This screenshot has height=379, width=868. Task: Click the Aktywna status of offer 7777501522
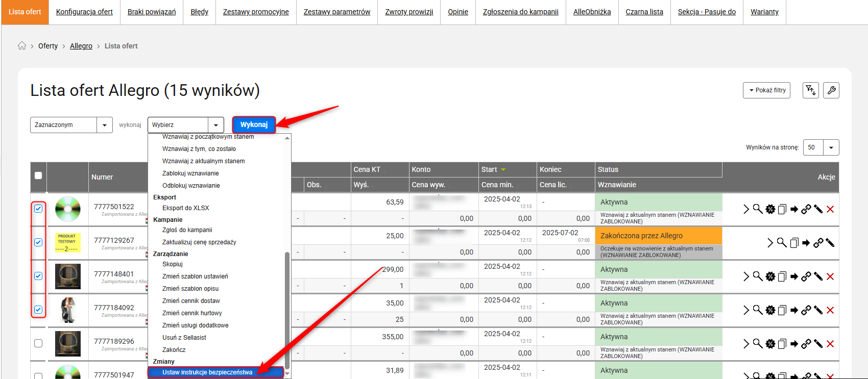(x=659, y=202)
